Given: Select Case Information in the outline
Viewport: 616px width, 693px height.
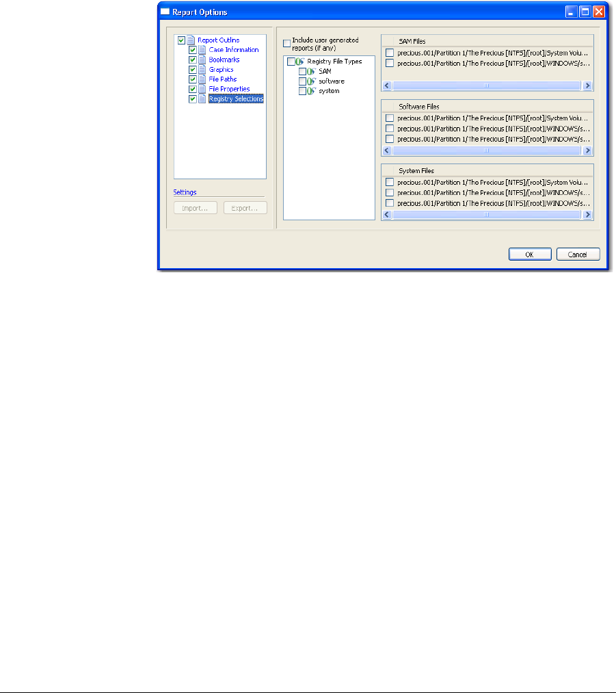Looking at the screenshot, I should [234, 50].
